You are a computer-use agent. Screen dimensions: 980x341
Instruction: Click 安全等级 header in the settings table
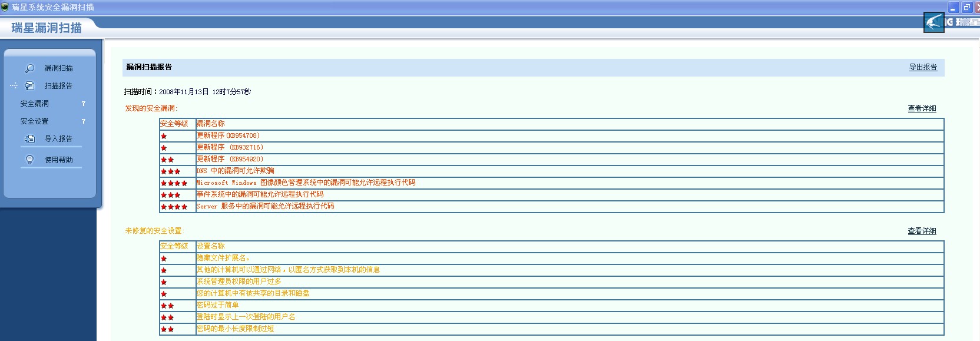(x=174, y=246)
